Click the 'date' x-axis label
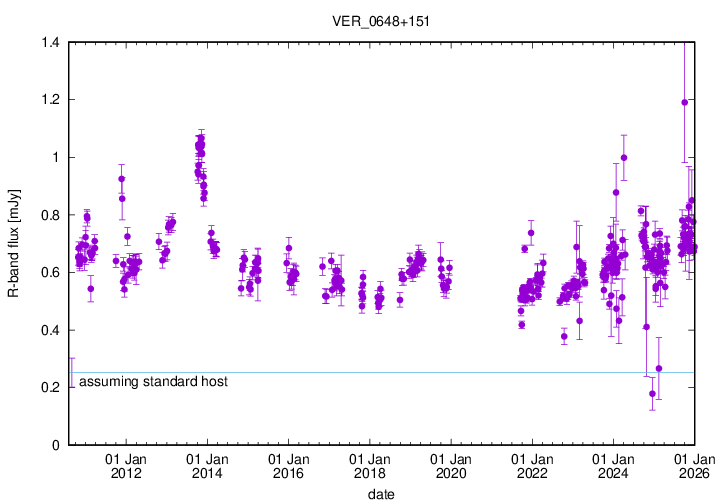Viewport: 720px width, 504px height. coord(380,494)
